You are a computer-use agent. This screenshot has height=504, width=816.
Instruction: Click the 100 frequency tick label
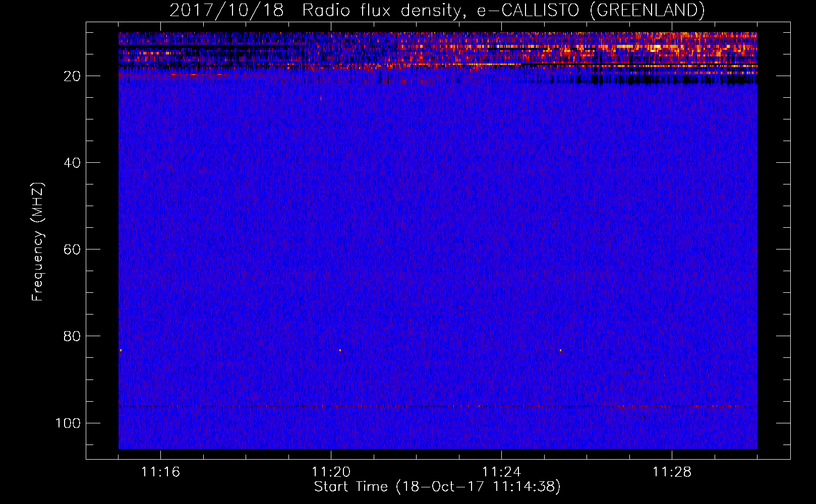68,423
